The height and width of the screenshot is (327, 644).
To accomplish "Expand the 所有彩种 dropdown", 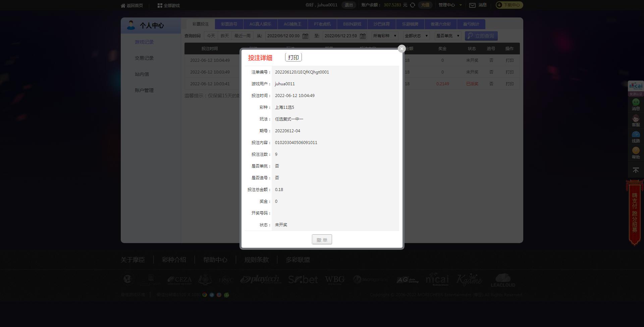I will (385, 36).
